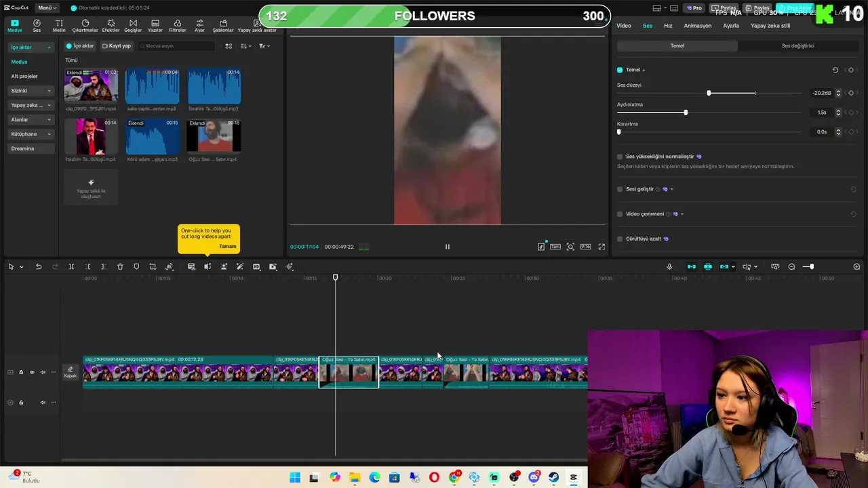
Task: Dismiss the tooltip with Tamam
Action: click(x=228, y=247)
